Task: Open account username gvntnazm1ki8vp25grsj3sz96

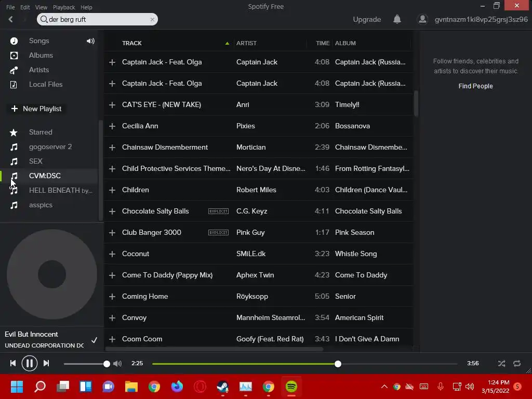Action: 481,19
